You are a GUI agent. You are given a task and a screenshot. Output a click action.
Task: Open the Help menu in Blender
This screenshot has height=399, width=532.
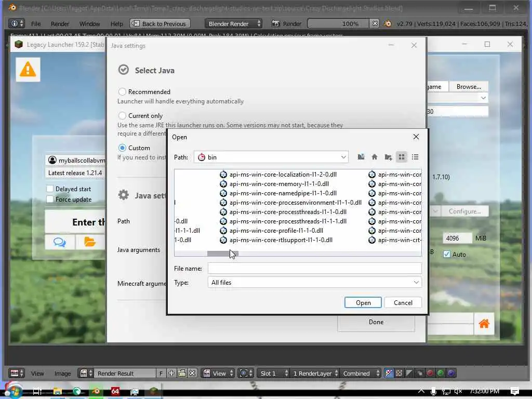[116, 24]
